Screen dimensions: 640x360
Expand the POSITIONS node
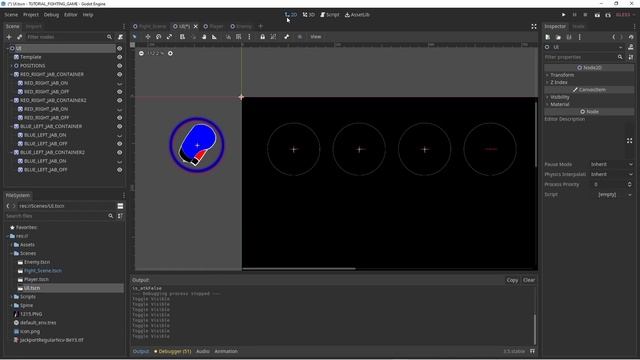[11, 66]
